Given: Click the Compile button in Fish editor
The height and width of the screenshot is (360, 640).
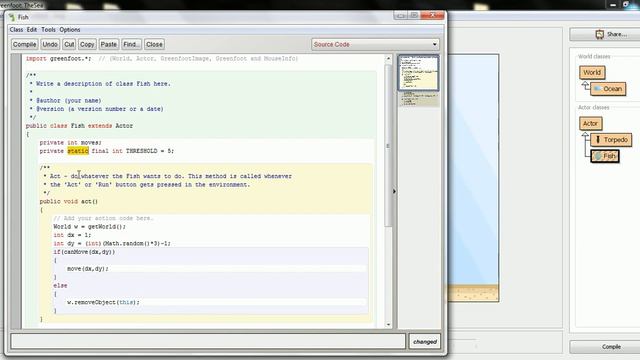Looking at the screenshot, I should point(24,44).
